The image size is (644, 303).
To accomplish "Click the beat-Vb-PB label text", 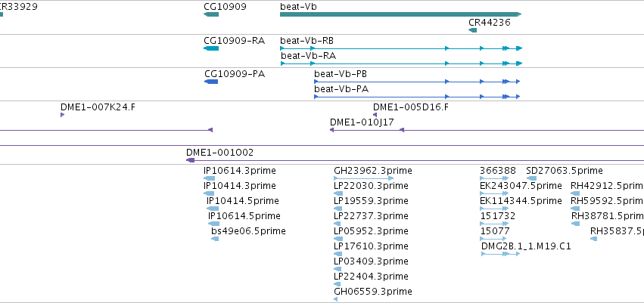I will click(341, 74).
